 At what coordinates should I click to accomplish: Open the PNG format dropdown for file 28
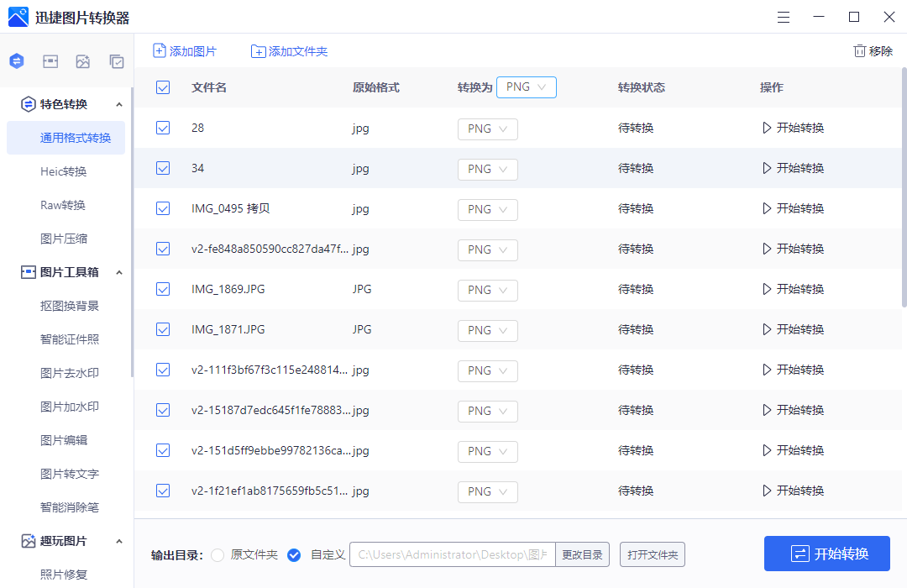(488, 129)
